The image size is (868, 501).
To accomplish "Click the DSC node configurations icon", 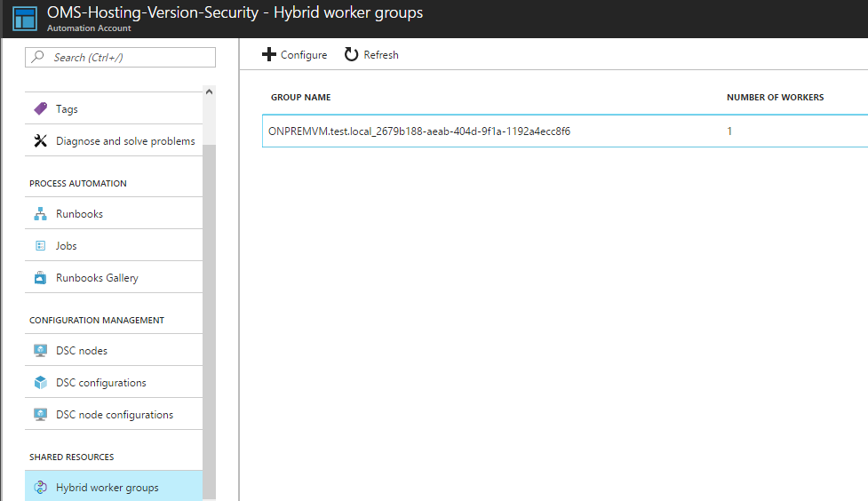I will click(40, 415).
